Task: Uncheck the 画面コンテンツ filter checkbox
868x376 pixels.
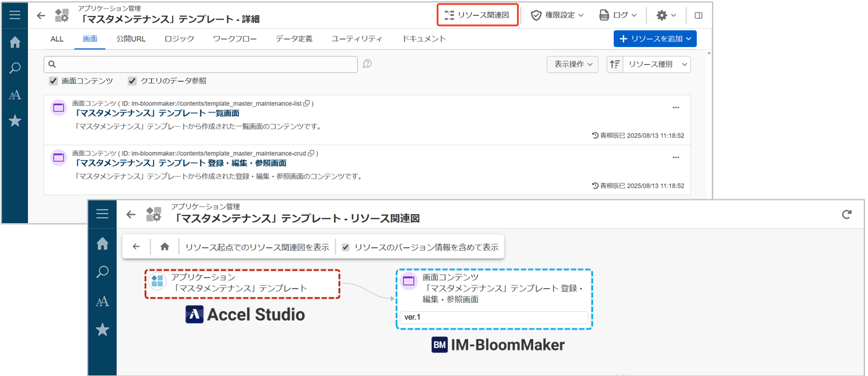Action: click(54, 81)
